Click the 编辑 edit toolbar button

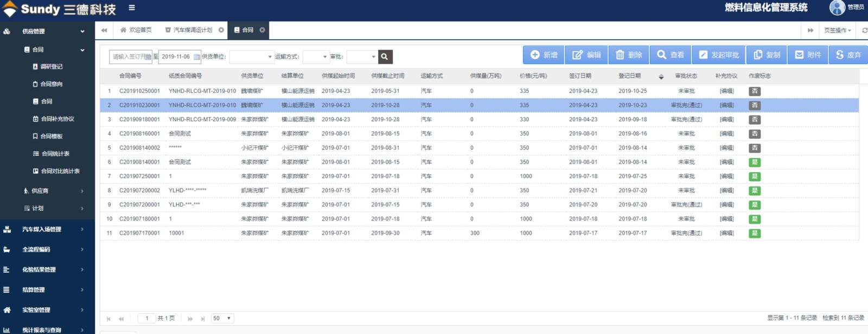coord(586,55)
